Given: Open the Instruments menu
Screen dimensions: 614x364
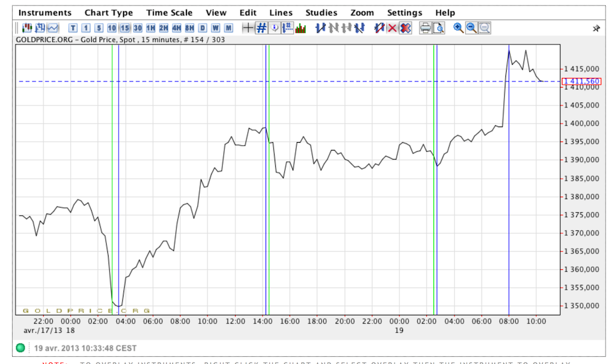Looking at the screenshot, I should coord(45,13).
